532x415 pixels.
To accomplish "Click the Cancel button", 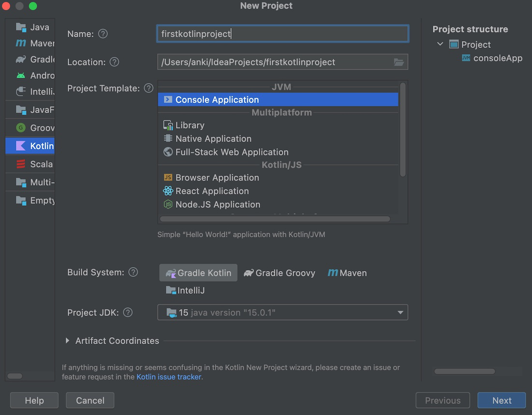I will tap(90, 401).
